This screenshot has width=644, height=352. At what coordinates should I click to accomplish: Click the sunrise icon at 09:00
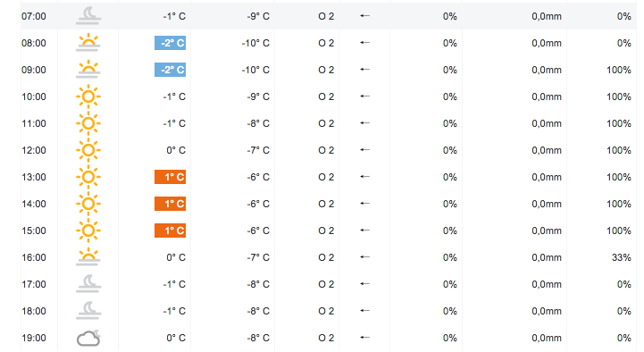coord(88,70)
